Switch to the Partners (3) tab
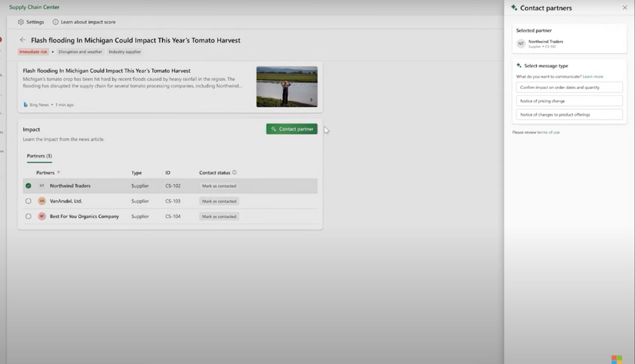Viewport: 635px width, 364px height. click(40, 156)
